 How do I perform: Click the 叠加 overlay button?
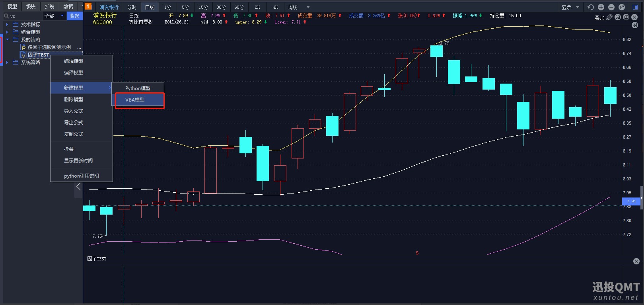point(599,18)
